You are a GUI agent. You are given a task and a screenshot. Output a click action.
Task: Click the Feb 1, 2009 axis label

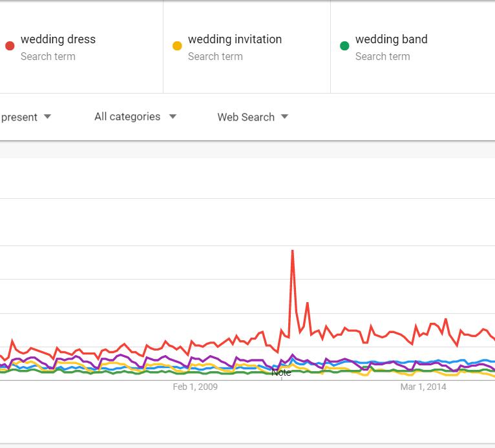click(195, 387)
